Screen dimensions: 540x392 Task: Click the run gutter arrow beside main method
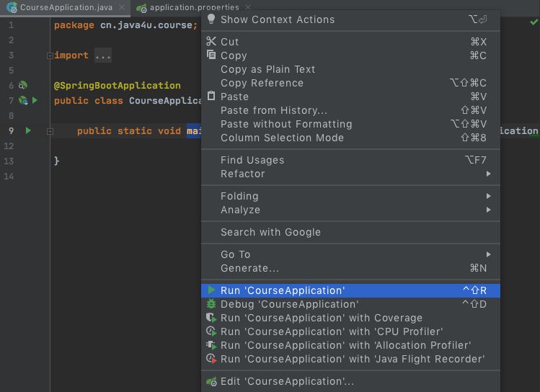[x=28, y=130]
